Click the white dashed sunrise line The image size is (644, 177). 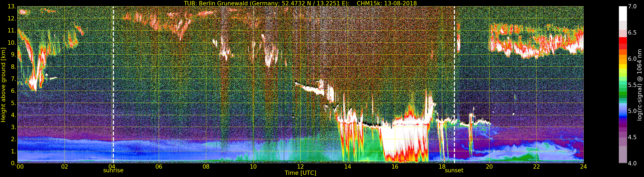point(113,85)
